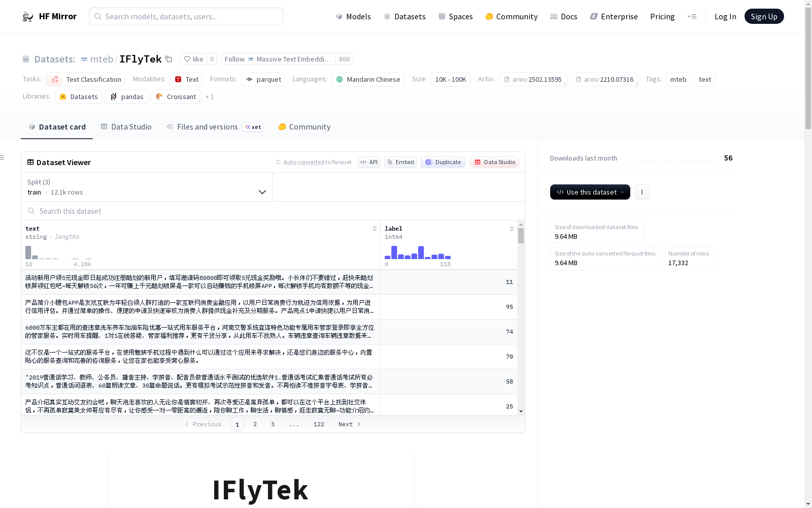
Task: Click the Sign Up button
Action: pyautogui.click(x=764, y=16)
